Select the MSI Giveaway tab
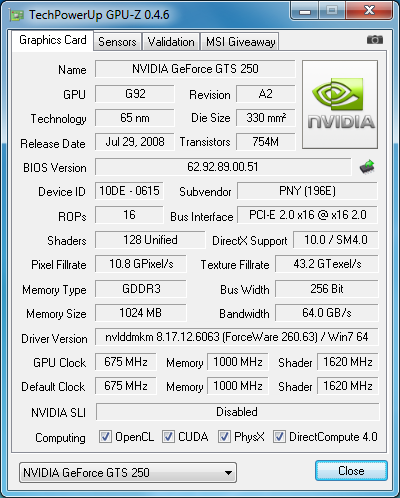400x498 pixels. tap(240, 42)
